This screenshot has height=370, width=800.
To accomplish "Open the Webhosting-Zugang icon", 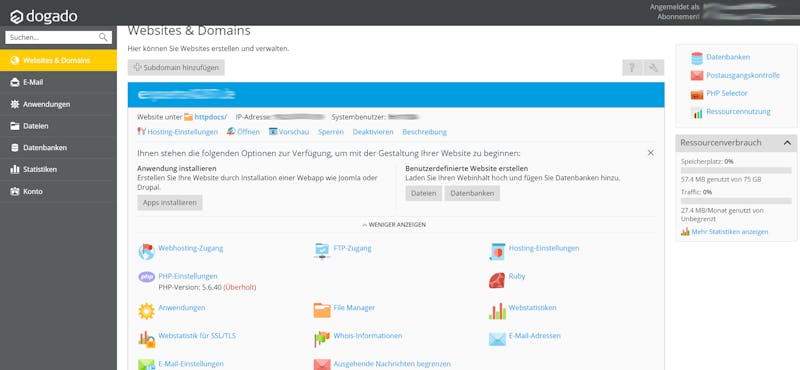I will pyautogui.click(x=146, y=252).
